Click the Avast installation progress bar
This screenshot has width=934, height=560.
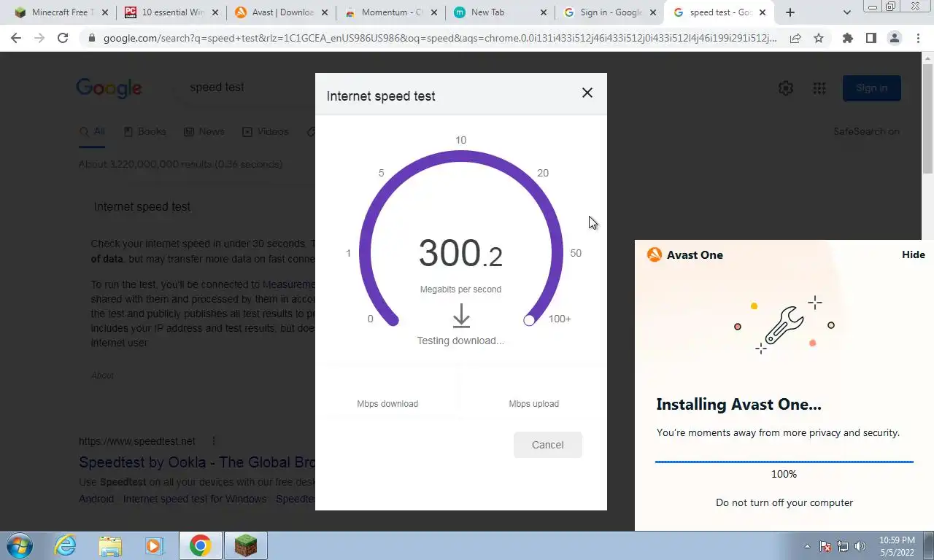784,462
